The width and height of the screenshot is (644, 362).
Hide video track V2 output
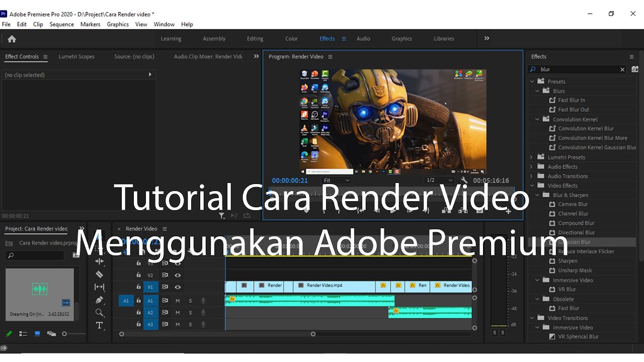coord(178,275)
